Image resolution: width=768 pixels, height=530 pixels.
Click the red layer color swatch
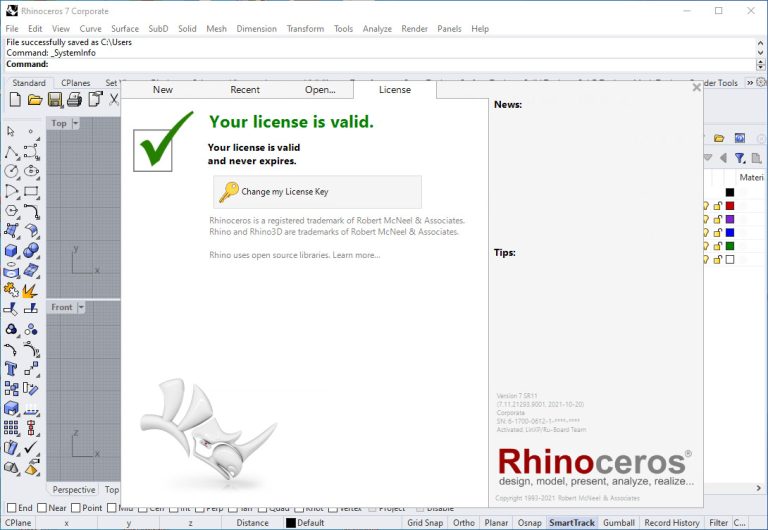tap(730, 206)
